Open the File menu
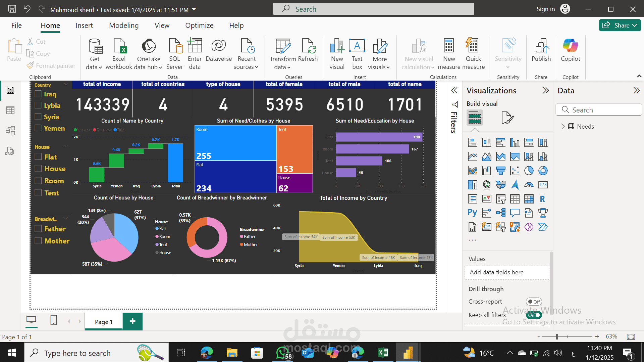The image size is (644, 362). tap(16, 26)
